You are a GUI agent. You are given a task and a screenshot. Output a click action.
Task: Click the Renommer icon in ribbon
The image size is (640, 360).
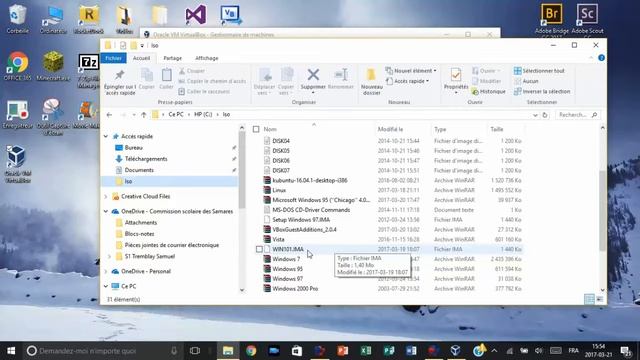coord(340,75)
